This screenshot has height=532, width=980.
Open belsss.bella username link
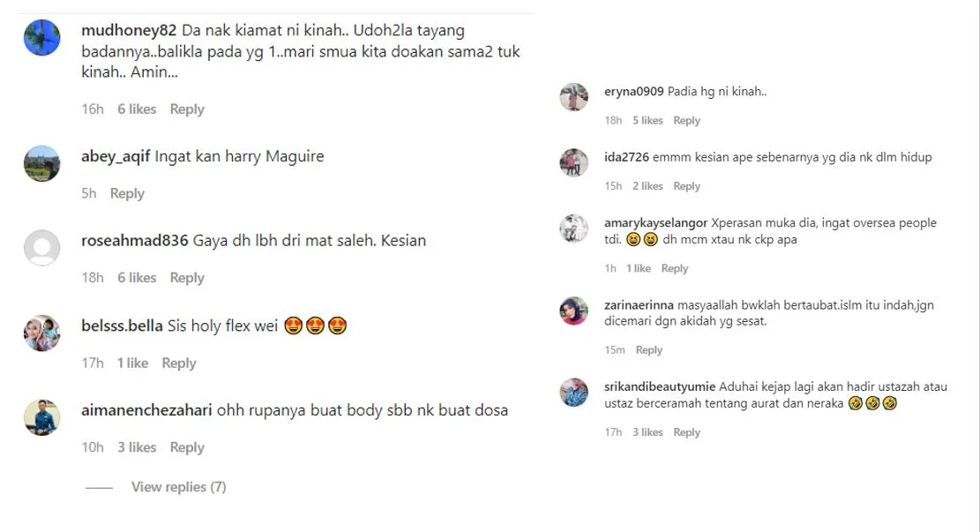pyautogui.click(x=122, y=326)
